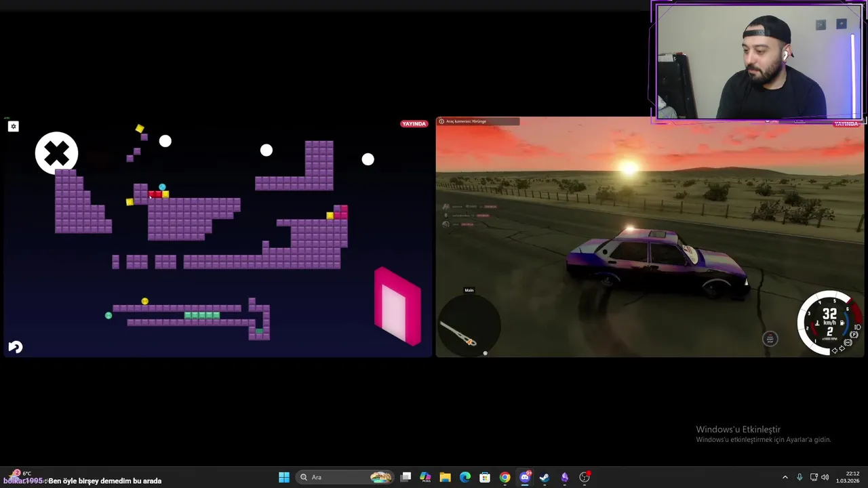Viewport: 868px width, 488px height.
Task: Click the yellow ball on the lower platform
Action: (x=144, y=301)
